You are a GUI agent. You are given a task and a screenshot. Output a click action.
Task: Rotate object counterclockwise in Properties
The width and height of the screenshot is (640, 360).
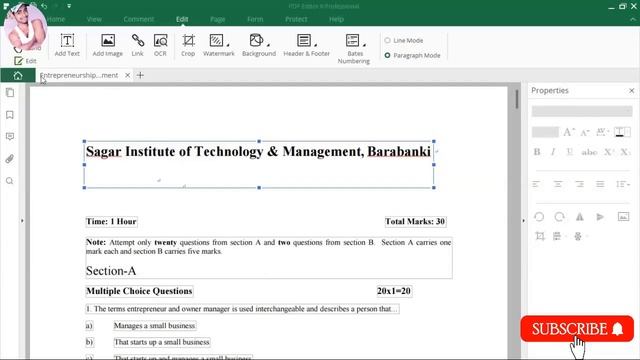pyautogui.click(x=539, y=217)
